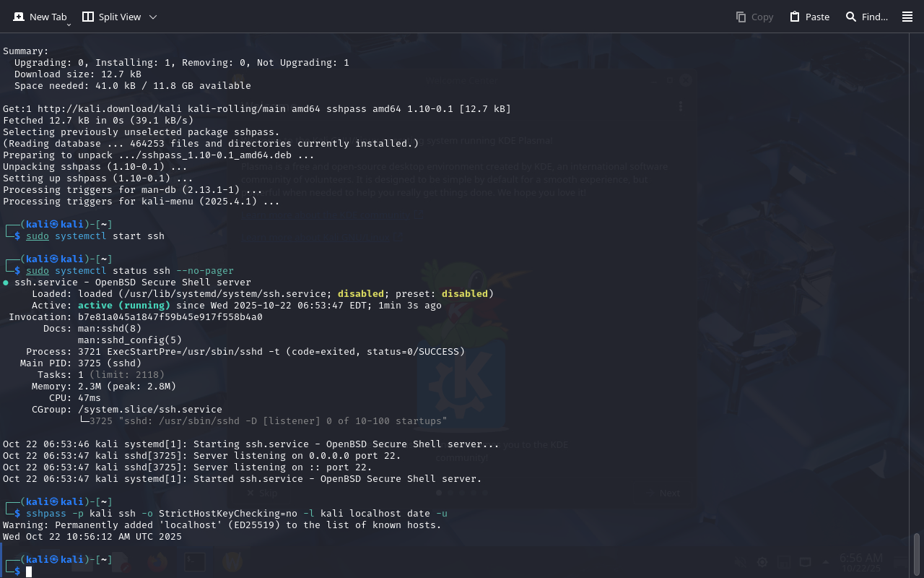
Task: Open the hamburger menu
Action: coord(907,17)
